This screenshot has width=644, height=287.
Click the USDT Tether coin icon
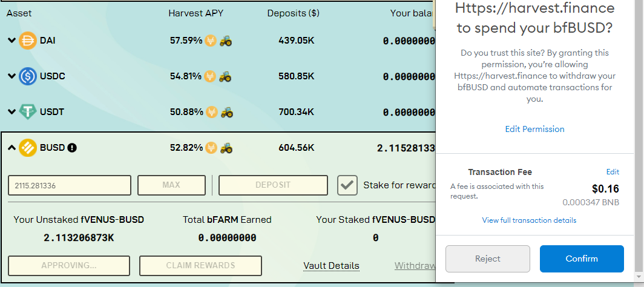28,111
